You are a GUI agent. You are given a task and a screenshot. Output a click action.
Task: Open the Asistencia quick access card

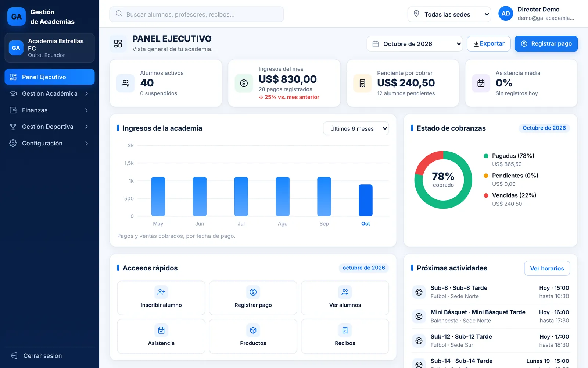161,336
